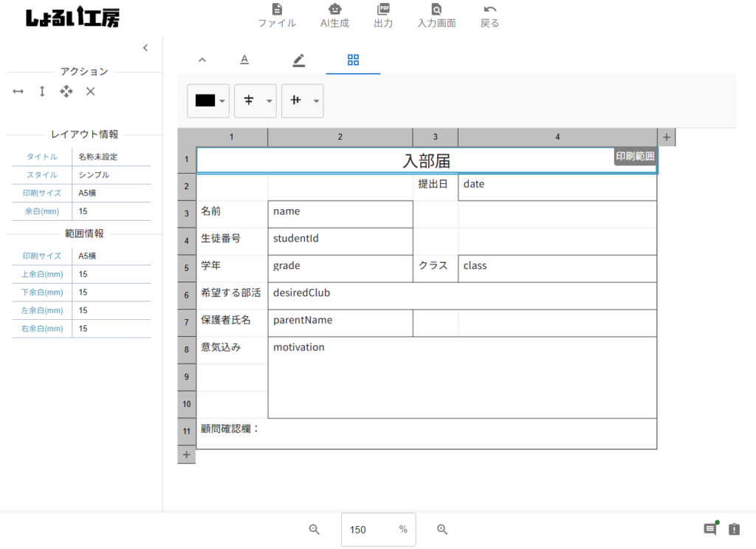Click the X clear action icon
This screenshot has width=756, height=549.
(90, 91)
